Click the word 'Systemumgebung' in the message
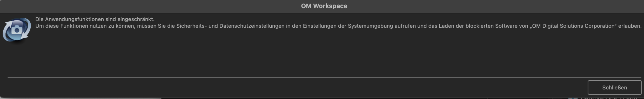 coord(370,26)
